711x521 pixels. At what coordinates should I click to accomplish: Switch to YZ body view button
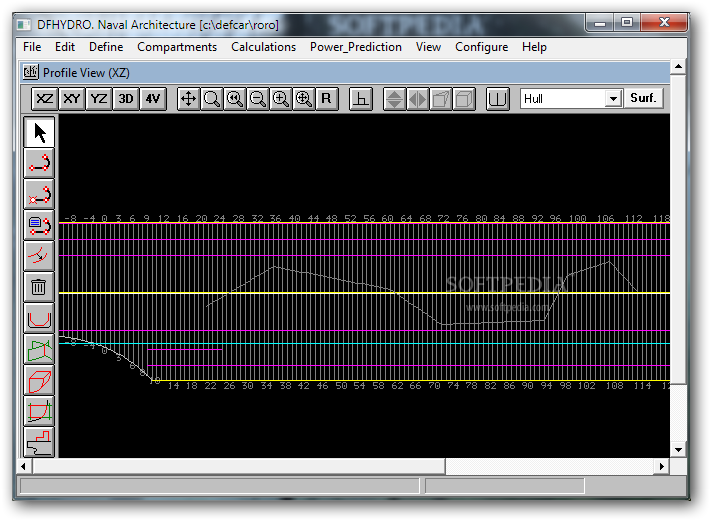coord(99,99)
